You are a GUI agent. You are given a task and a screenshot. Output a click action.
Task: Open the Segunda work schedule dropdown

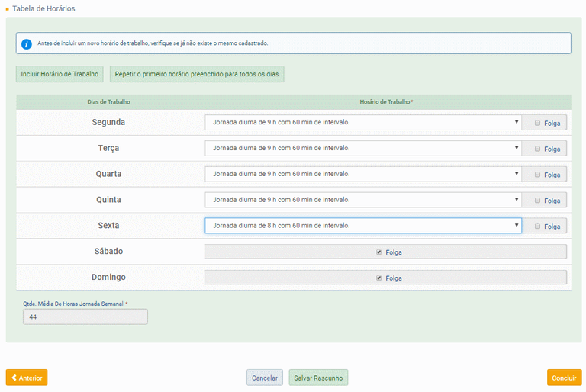click(362, 122)
